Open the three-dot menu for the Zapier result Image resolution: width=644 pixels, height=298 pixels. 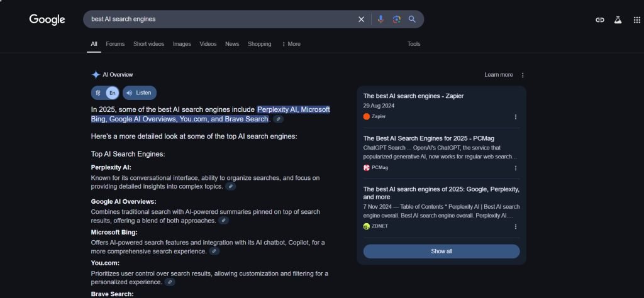pyautogui.click(x=516, y=117)
